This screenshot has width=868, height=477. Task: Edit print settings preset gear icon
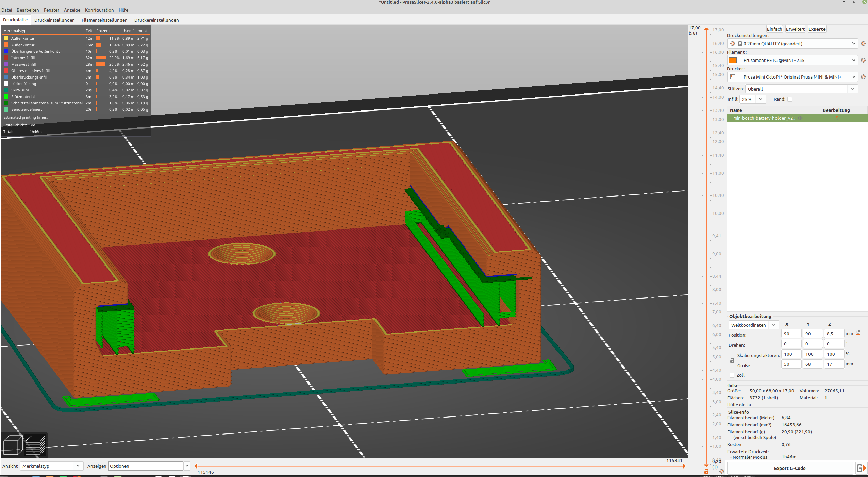pyautogui.click(x=863, y=44)
